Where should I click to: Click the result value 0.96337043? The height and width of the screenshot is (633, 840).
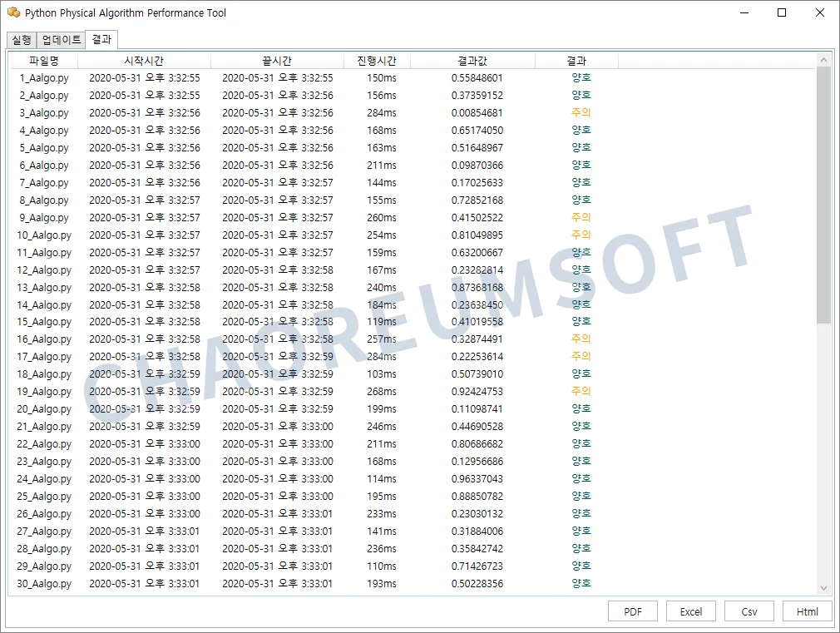click(477, 479)
